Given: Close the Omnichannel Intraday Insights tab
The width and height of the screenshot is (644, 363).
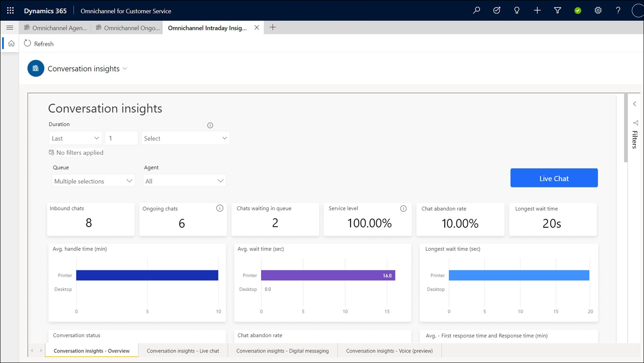Looking at the screenshot, I should click(x=257, y=27).
